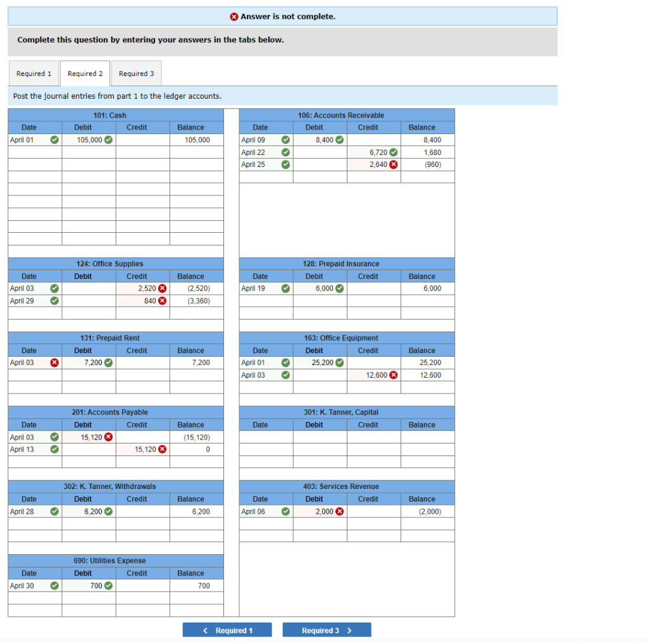Click the Required 3 navigation button at bottom
This screenshot has height=644, width=648.
click(x=327, y=629)
